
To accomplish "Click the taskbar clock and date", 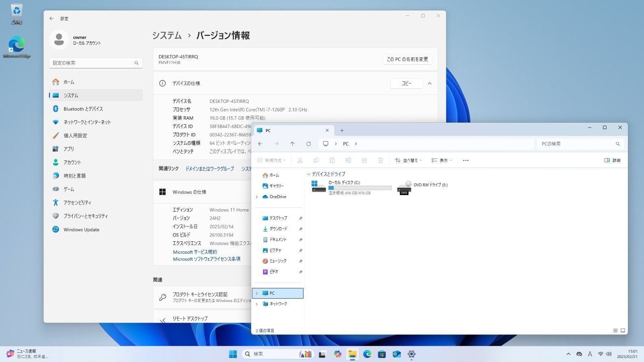I will [x=627, y=354].
